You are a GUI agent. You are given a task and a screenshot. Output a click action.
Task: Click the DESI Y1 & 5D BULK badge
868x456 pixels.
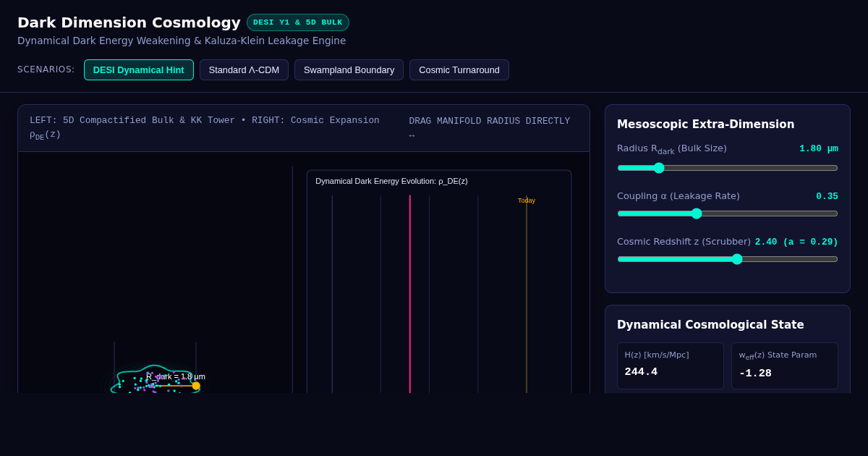[298, 22]
